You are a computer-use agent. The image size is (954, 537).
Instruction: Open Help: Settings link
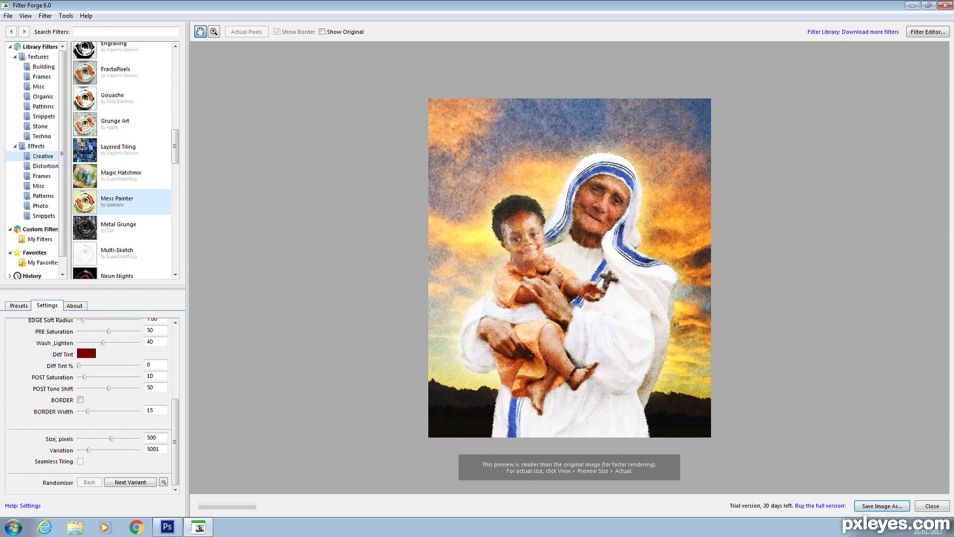point(23,506)
